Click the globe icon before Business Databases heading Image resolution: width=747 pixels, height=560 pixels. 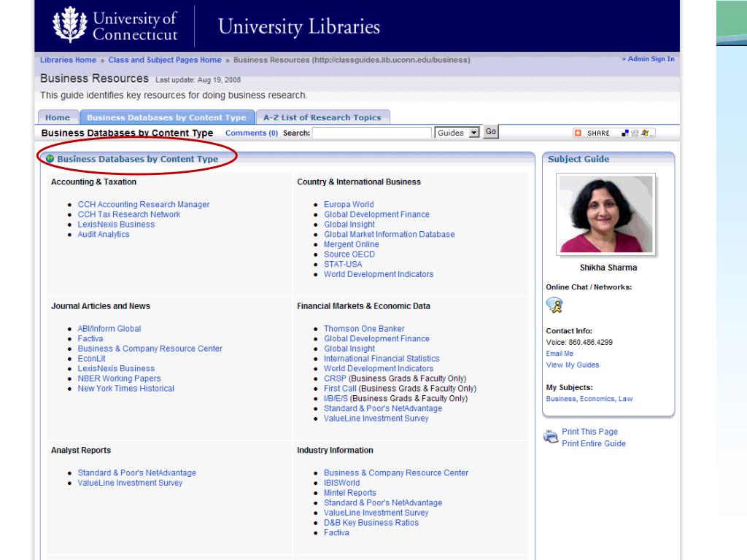(50, 159)
